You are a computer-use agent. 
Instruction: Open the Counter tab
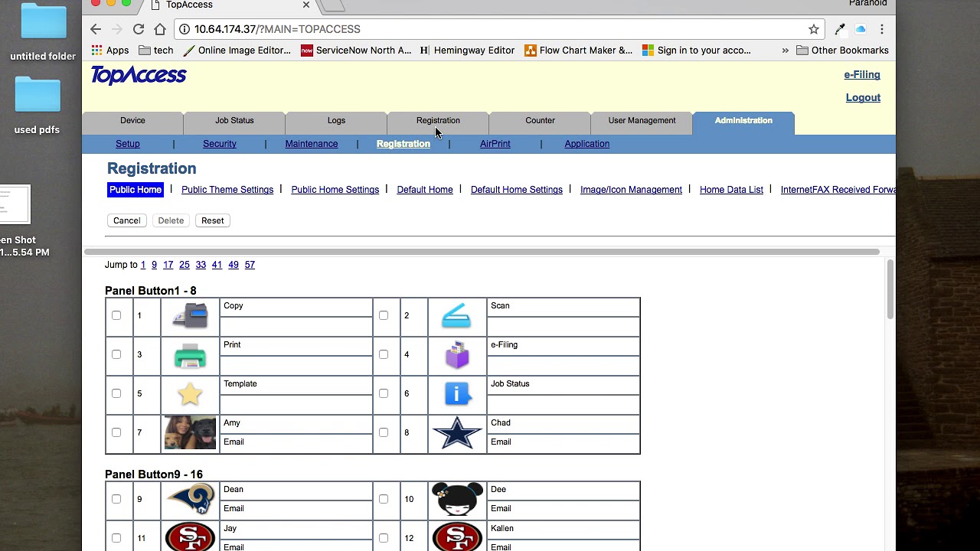[x=540, y=121]
